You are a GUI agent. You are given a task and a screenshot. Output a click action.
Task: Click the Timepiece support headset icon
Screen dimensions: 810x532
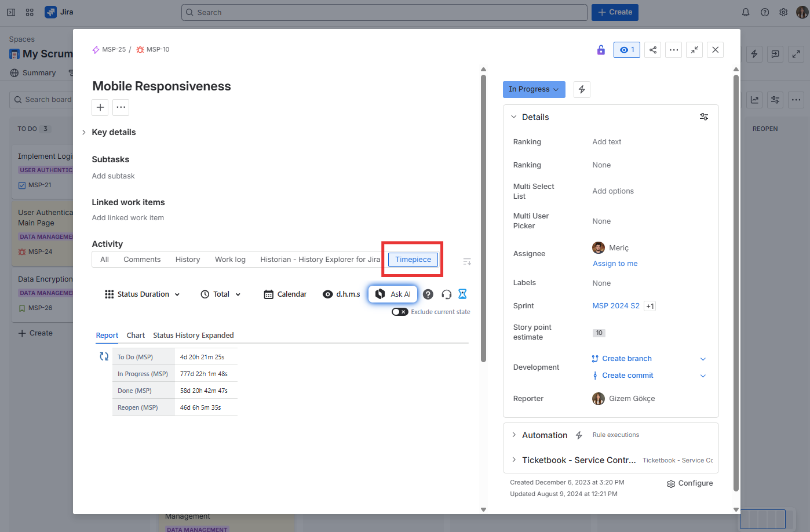click(x=446, y=294)
